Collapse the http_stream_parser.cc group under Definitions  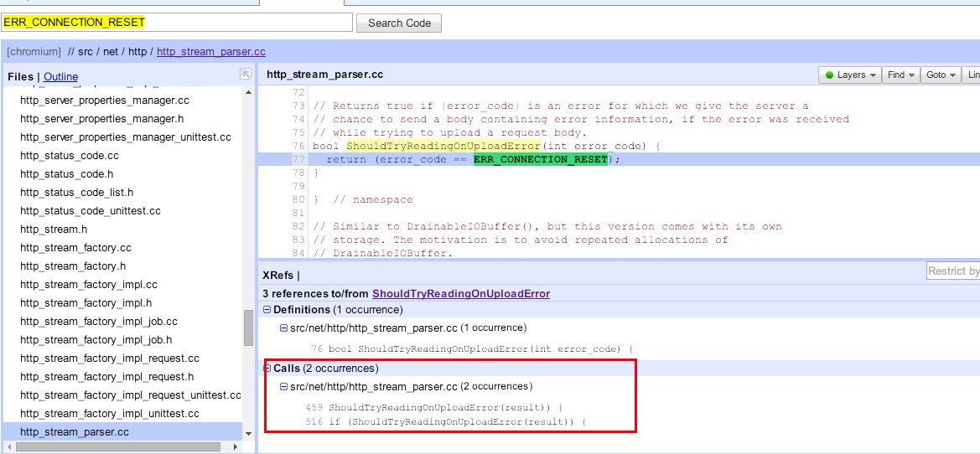click(x=284, y=328)
